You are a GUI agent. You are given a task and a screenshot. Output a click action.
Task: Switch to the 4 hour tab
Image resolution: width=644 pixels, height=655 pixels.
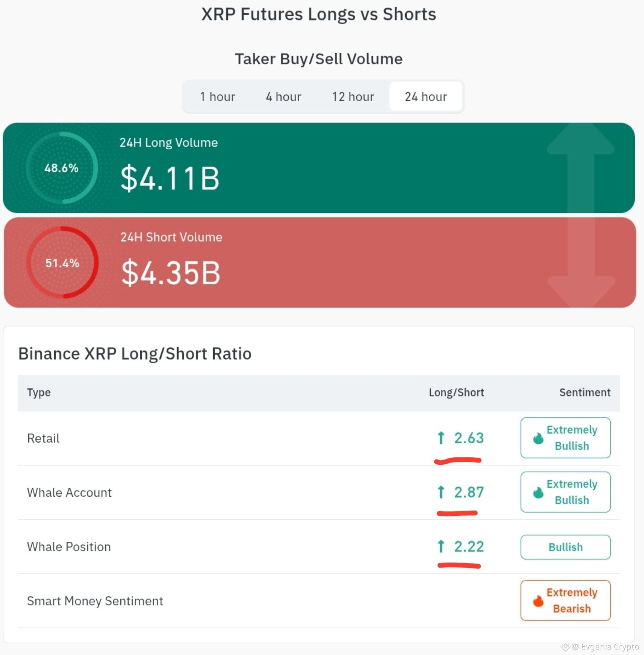[x=283, y=97]
